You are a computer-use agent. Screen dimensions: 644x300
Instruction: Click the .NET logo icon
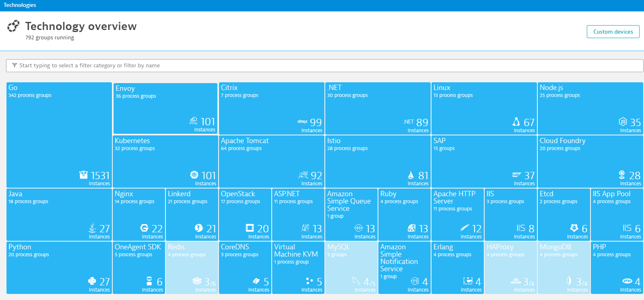[409, 122]
